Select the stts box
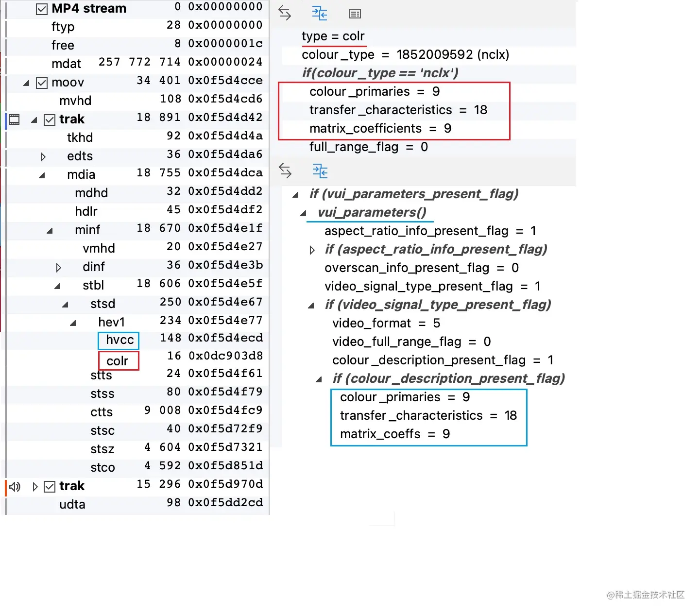700x615 pixels. (101, 375)
